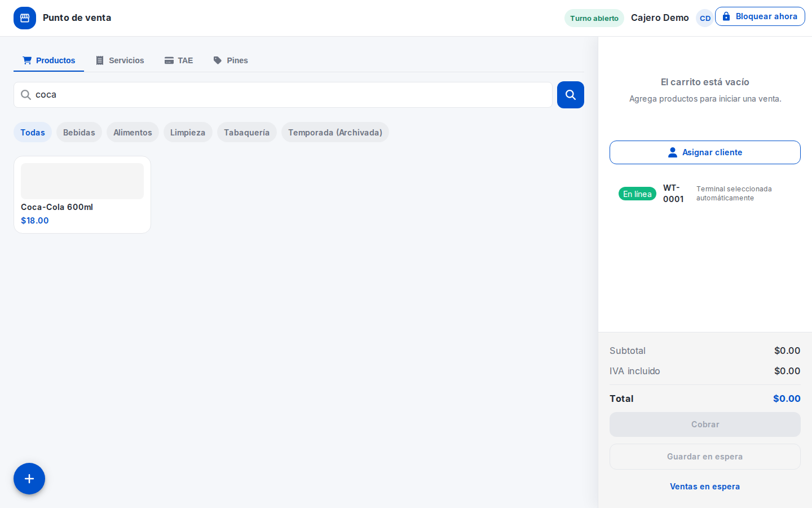Viewport: 812px width, 508px height.
Task: Filter by the Limpieza category
Action: tap(188, 132)
